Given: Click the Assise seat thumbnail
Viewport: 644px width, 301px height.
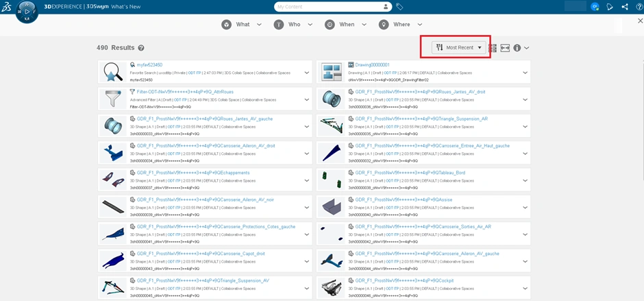Looking at the screenshot, I should pos(332,207).
